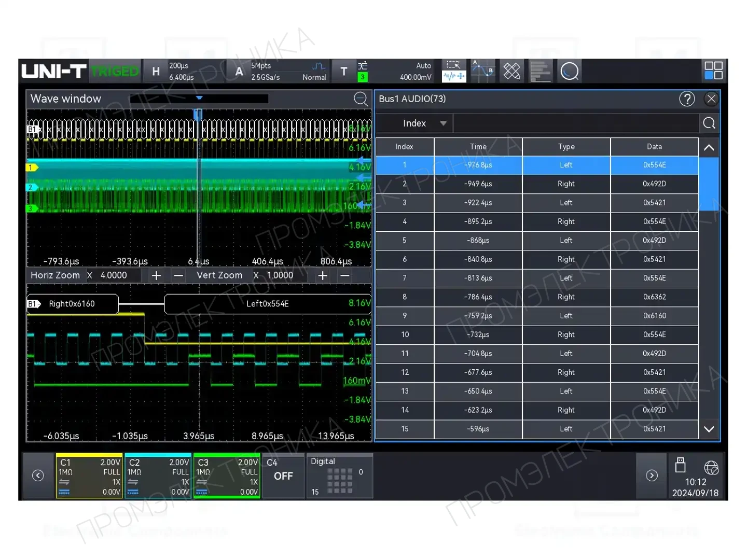Click the Data column header
Screen dimensions: 747x560
[x=655, y=147]
